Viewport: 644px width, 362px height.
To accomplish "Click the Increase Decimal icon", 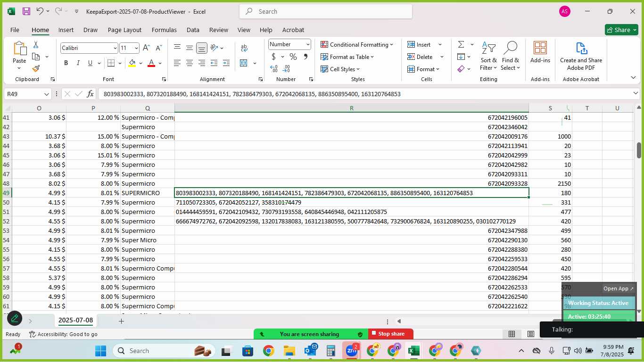I will click(x=274, y=69).
